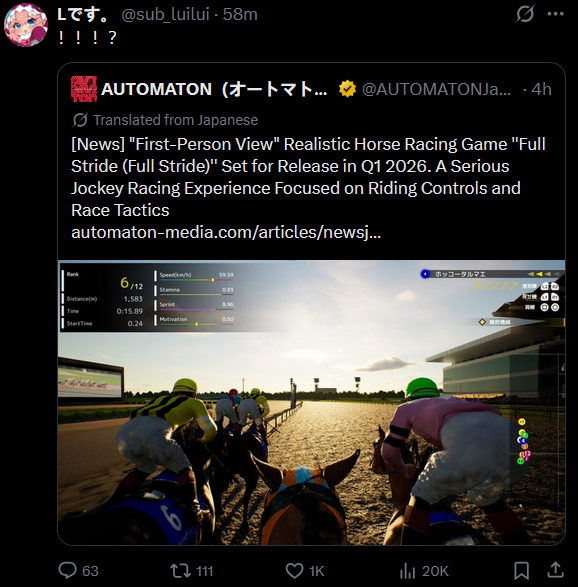Open the horse racing game screenshot
This screenshot has width=578, height=587.
coord(311,402)
